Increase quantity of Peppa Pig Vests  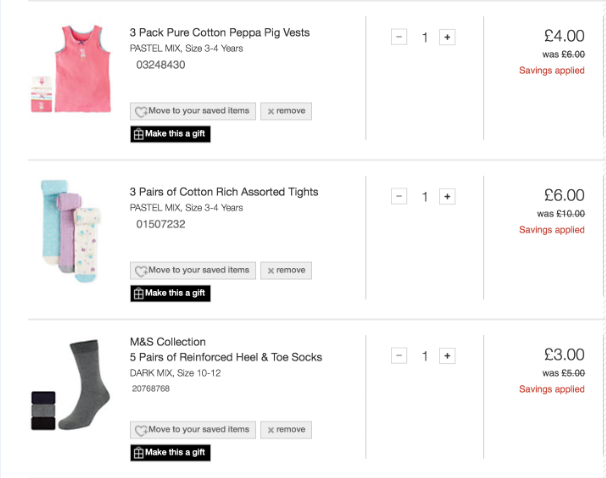pos(447,37)
